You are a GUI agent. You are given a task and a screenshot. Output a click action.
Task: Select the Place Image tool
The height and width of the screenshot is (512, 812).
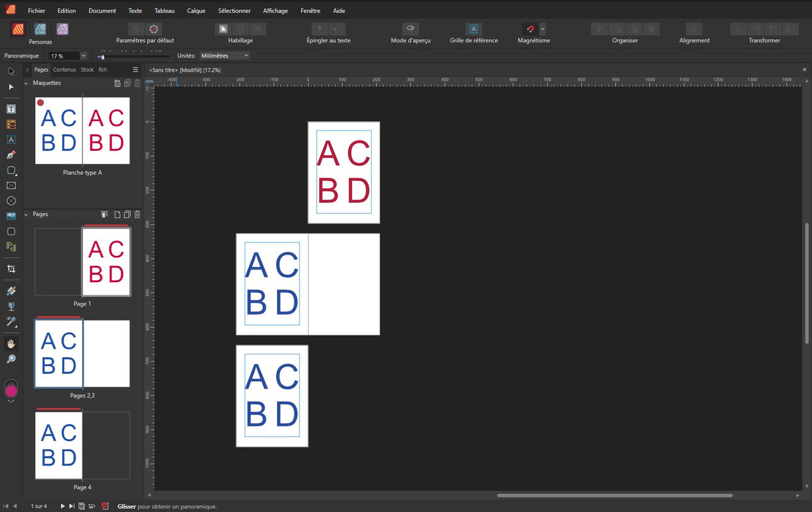(11, 216)
